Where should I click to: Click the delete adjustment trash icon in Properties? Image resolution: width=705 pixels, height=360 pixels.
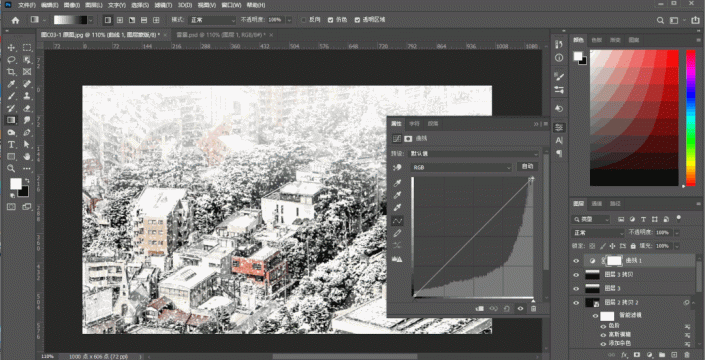(x=534, y=308)
